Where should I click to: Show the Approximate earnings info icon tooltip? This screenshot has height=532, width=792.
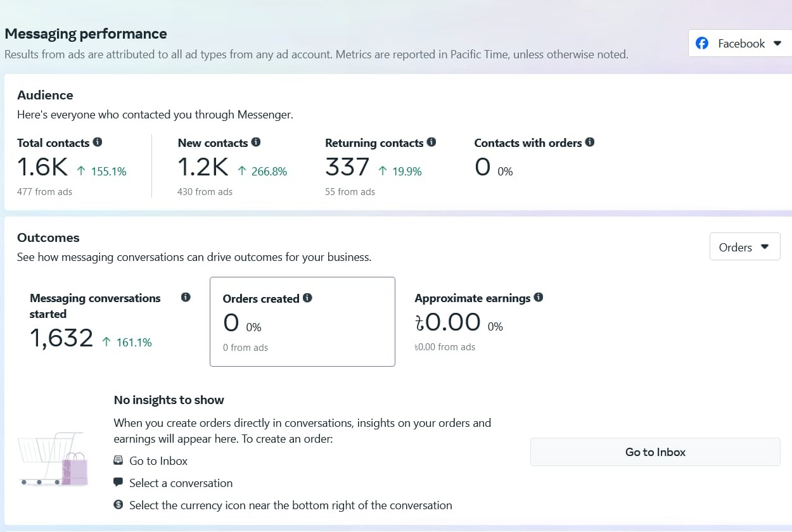(539, 297)
